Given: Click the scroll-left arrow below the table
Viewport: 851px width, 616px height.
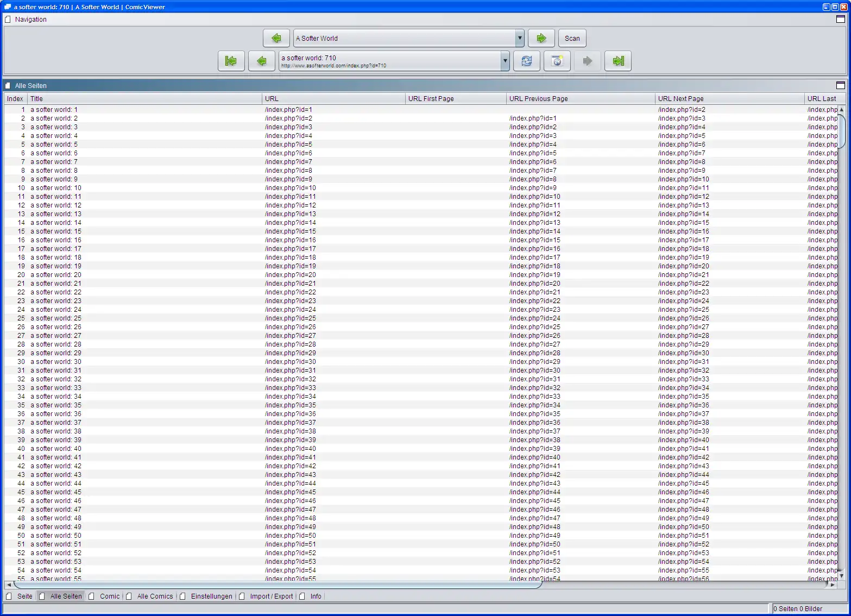Looking at the screenshot, I should point(8,585).
